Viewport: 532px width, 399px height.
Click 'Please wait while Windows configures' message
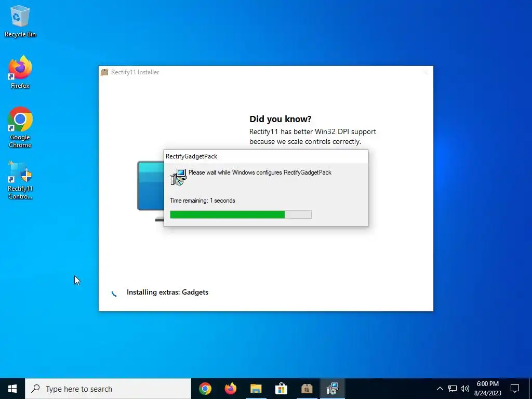pyautogui.click(x=260, y=172)
